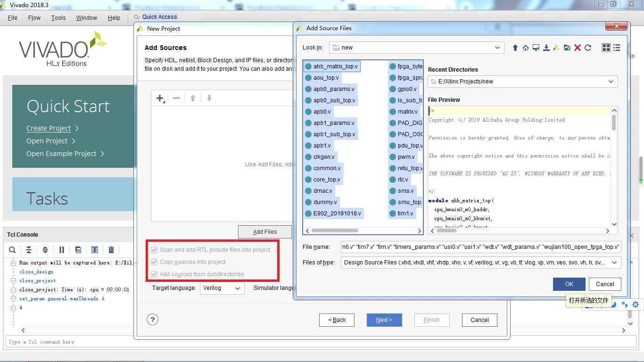The image size is (644, 362).
Task: Expand all Tcl Console output
Action: point(45,250)
